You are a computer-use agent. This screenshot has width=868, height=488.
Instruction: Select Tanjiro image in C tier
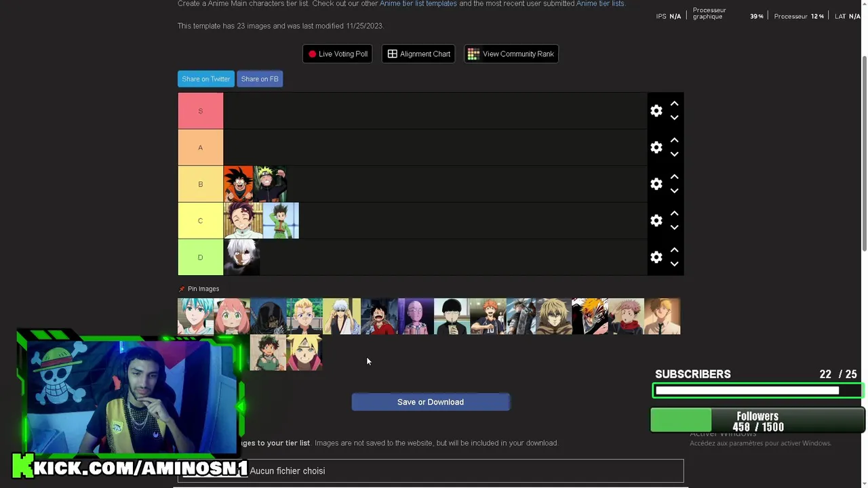(243, 220)
